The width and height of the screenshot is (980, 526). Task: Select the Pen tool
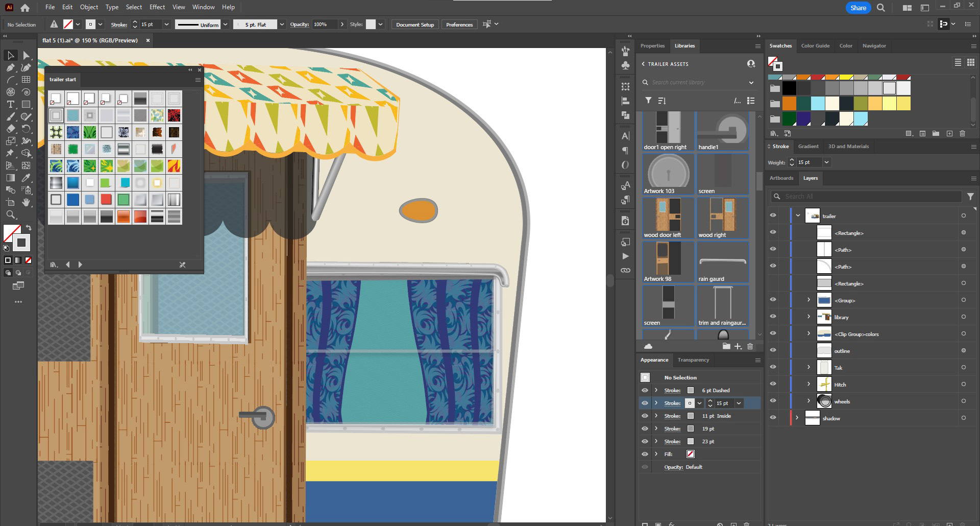(x=11, y=67)
